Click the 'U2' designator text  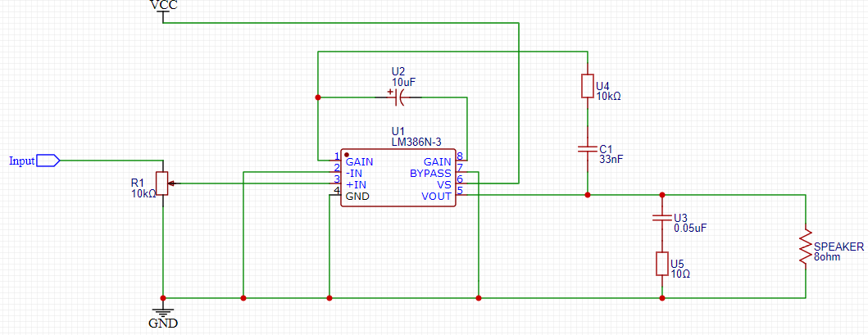398,71
